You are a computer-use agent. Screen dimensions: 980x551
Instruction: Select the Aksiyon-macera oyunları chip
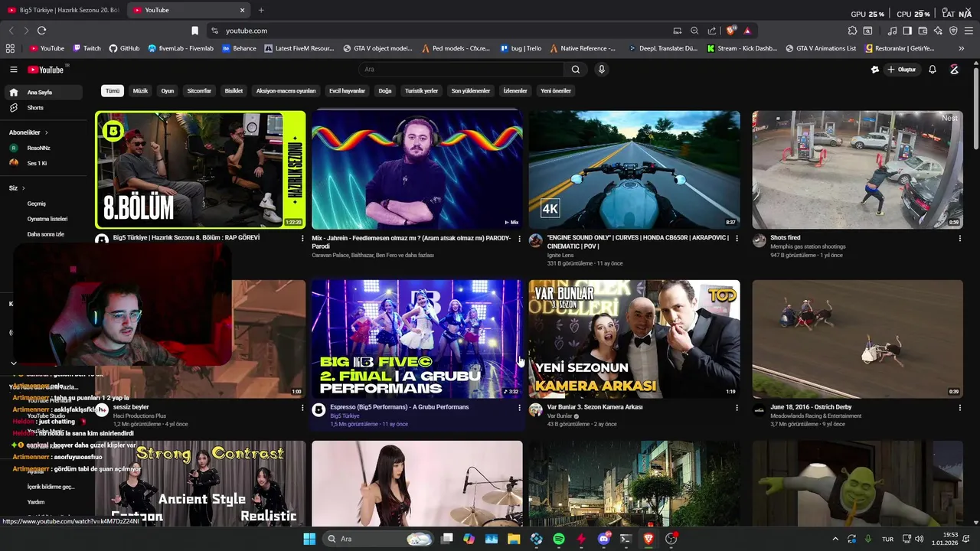[x=286, y=90]
